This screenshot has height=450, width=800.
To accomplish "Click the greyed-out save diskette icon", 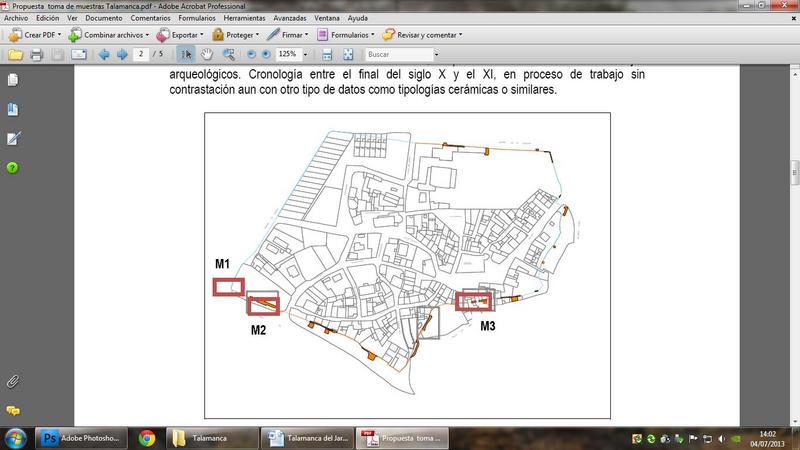I will [x=58, y=54].
